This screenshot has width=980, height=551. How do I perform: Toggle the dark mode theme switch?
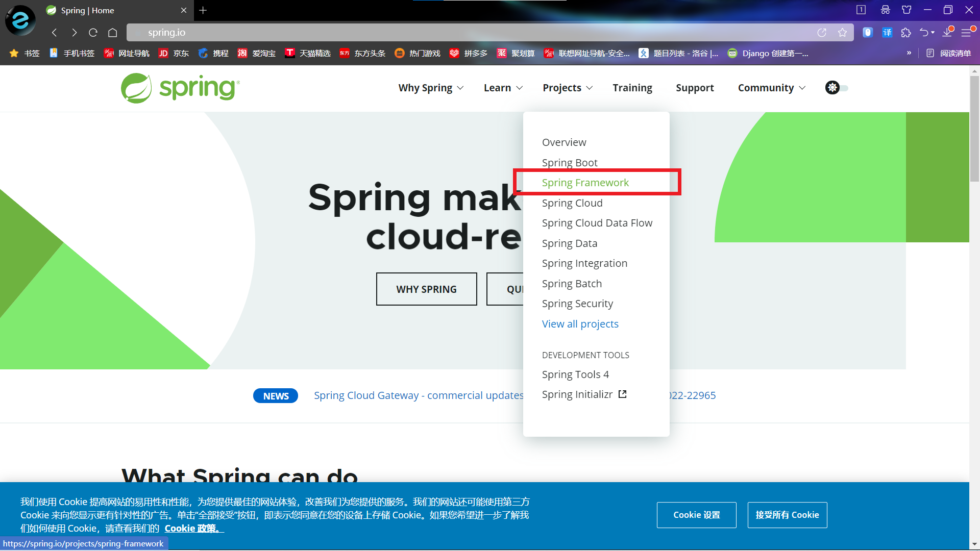point(837,88)
